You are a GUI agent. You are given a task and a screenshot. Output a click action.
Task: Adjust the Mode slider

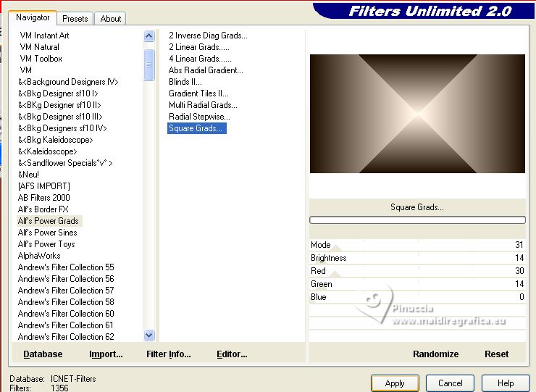[x=417, y=245]
